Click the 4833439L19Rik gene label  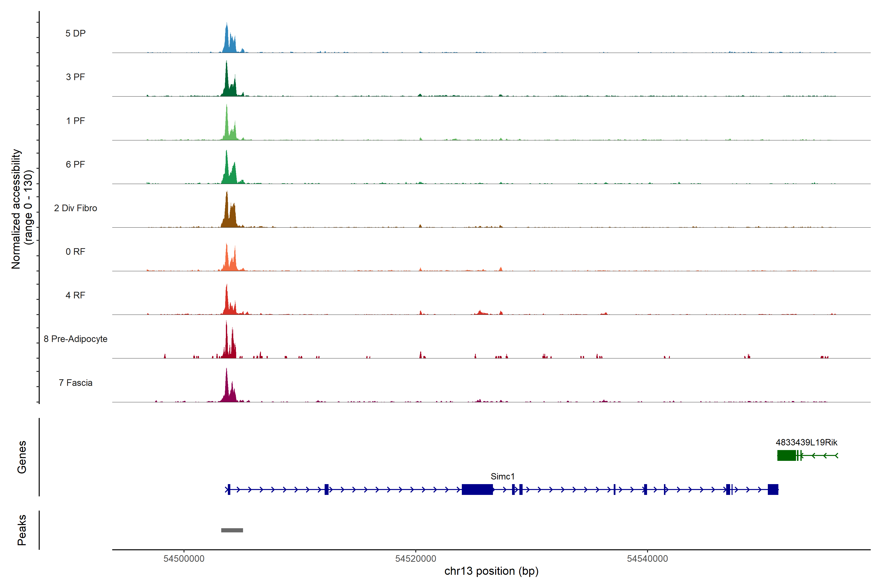(806, 442)
